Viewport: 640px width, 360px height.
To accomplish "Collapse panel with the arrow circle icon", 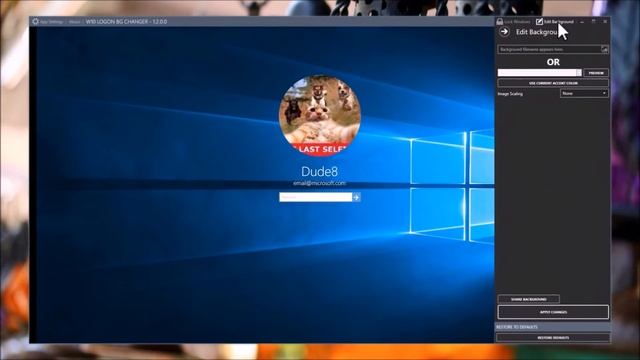I will click(504, 31).
